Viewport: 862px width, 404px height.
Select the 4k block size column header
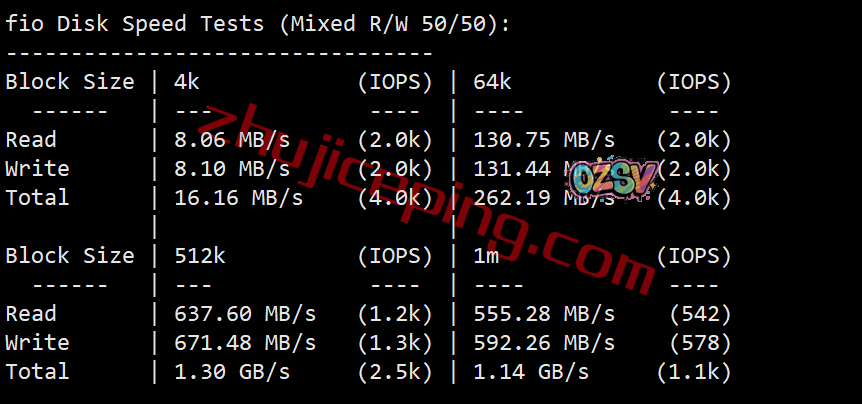pos(187,82)
